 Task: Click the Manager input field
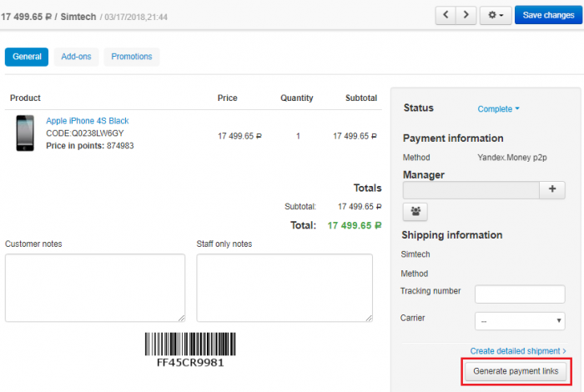coord(471,190)
